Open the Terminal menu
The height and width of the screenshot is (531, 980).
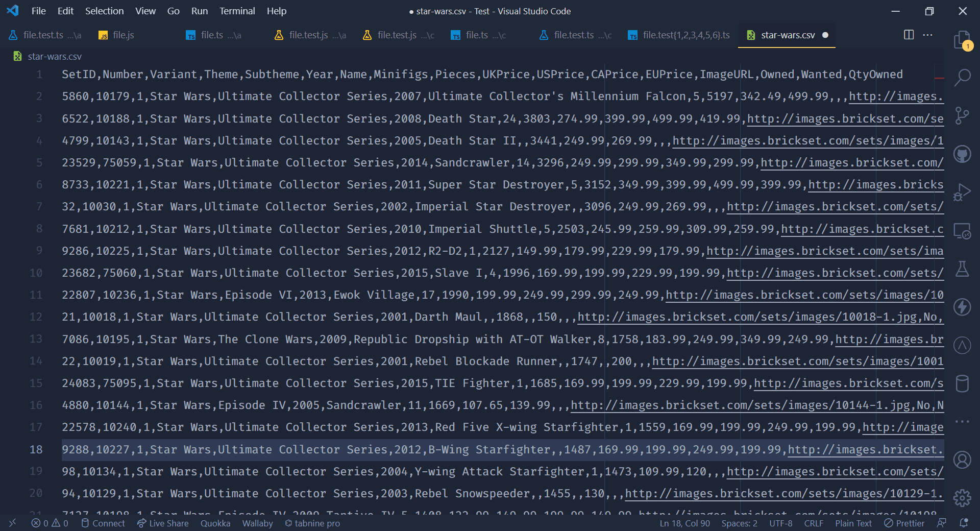[x=237, y=11]
